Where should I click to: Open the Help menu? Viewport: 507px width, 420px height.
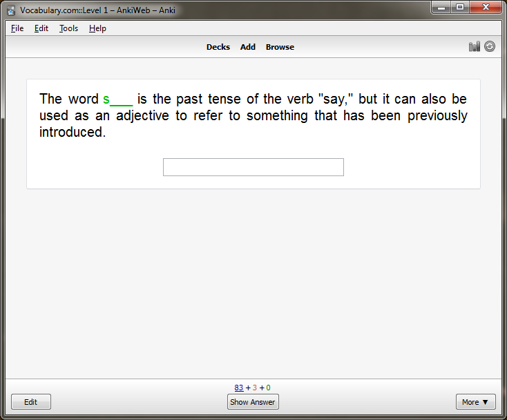pos(97,28)
